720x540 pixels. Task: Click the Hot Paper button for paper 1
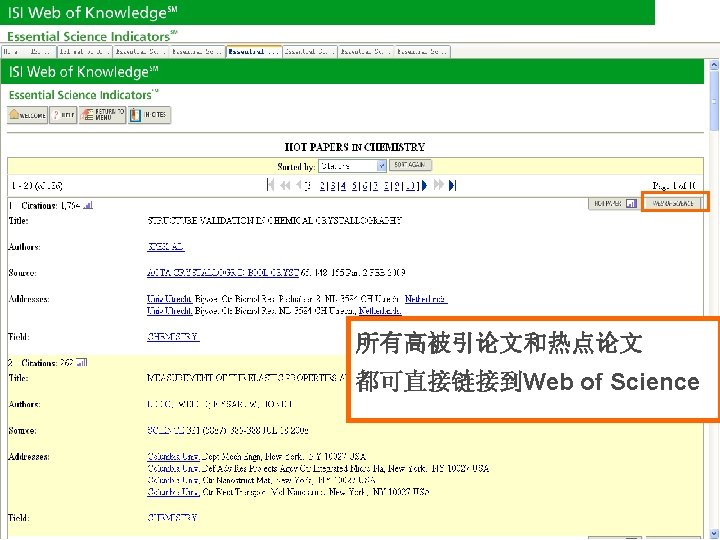(613, 203)
